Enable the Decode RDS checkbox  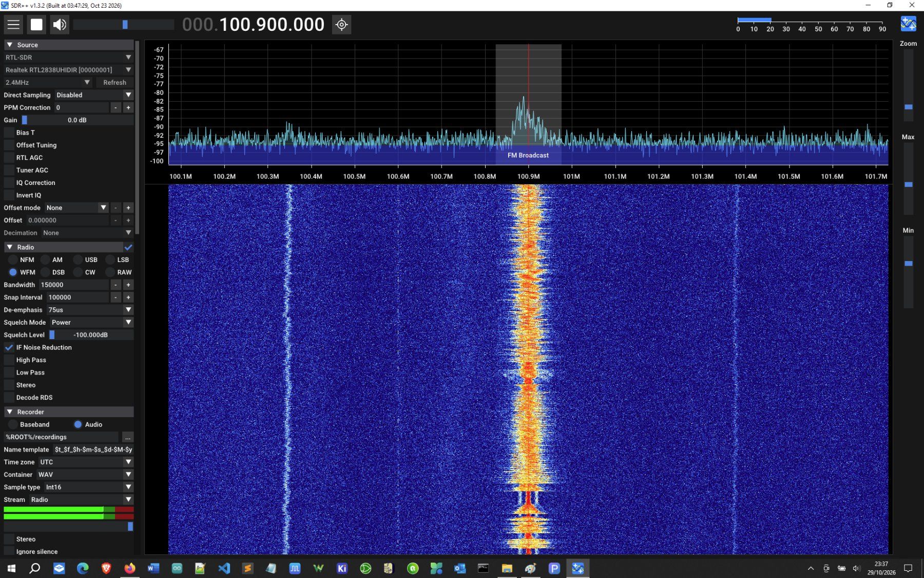tap(9, 398)
